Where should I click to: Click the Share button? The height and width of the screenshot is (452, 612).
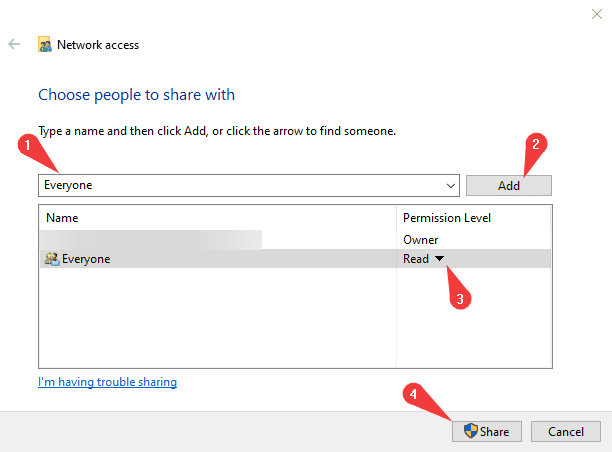[x=485, y=431]
